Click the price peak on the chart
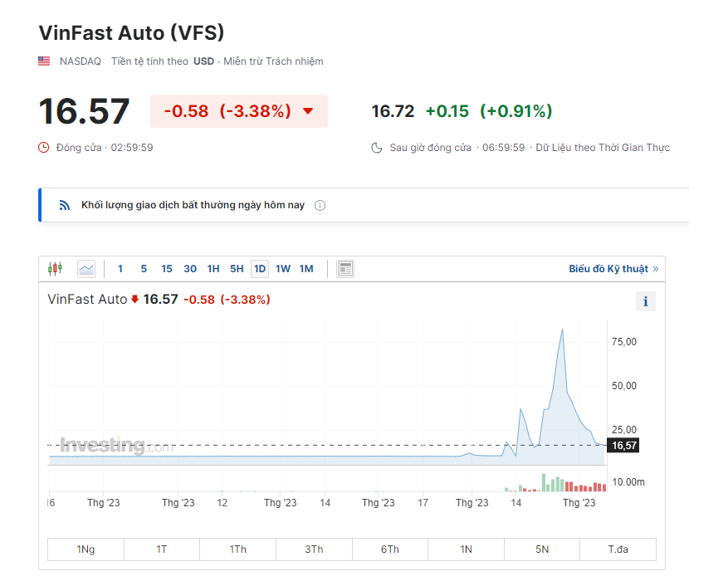 [563, 330]
